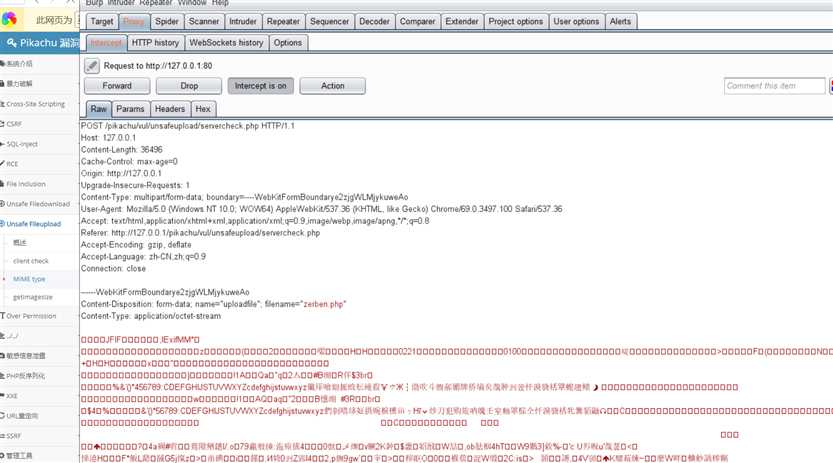The height and width of the screenshot is (463, 833).
Task: Open the URL重定向 sidebar section
Action: coord(22,416)
